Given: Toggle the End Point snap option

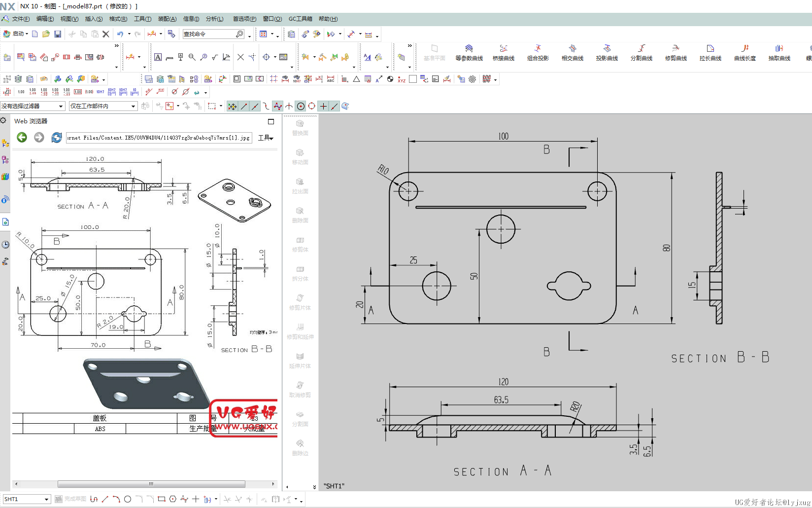Looking at the screenshot, I should point(244,106).
